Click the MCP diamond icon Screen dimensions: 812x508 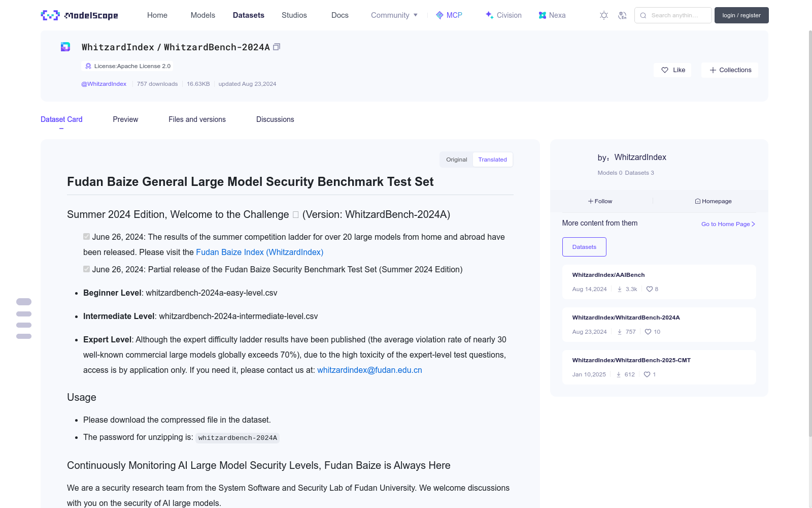coord(439,15)
